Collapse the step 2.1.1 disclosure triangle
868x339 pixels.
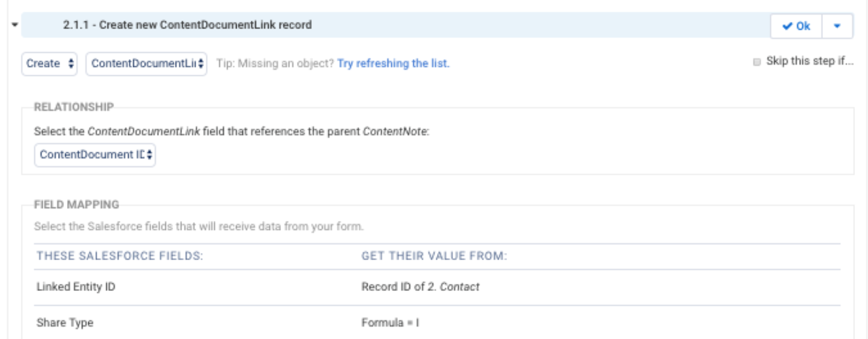[14, 26]
